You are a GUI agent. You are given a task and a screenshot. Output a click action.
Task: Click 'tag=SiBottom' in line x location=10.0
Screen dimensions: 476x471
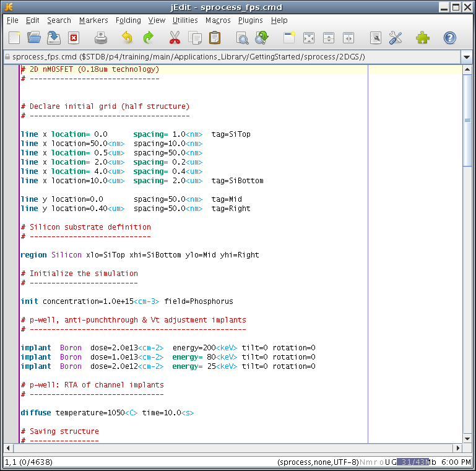pyautogui.click(x=238, y=181)
